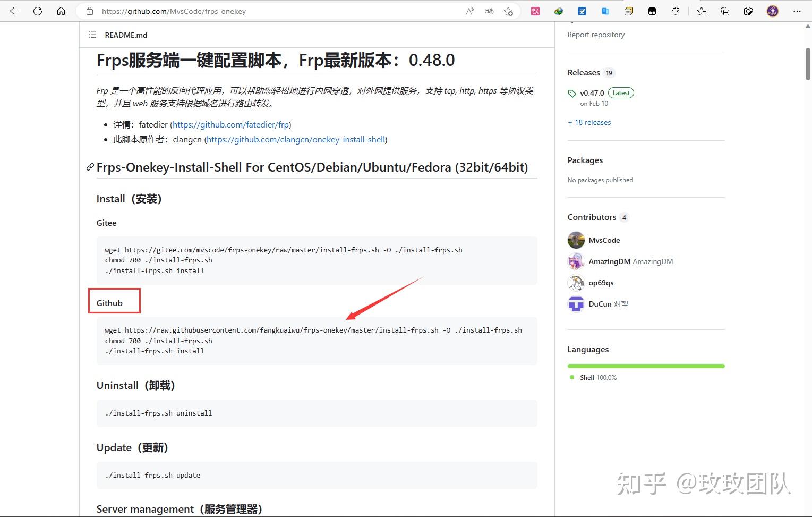Open the Tampermonkey extension
The width and height of the screenshot is (812, 517).
point(652,11)
